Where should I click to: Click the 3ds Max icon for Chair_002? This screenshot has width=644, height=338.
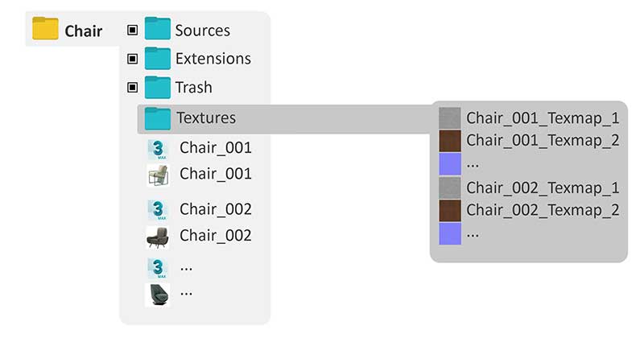(158, 211)
